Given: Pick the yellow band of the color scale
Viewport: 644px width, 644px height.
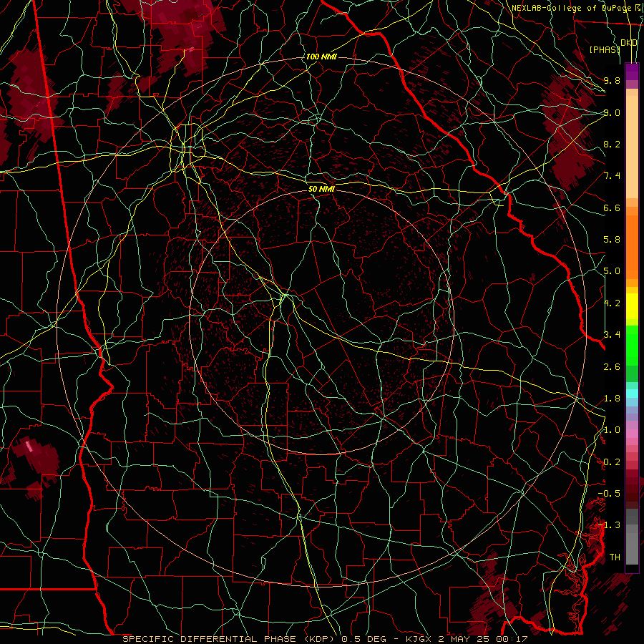Looking at the screenshot, I should pos(632,306).
